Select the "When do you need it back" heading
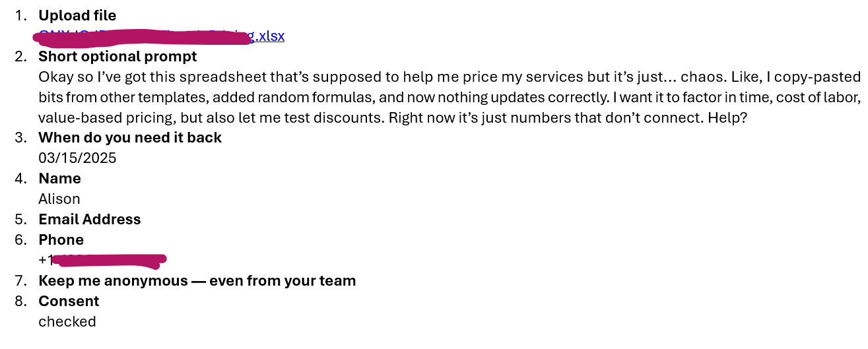 [130, 138]
